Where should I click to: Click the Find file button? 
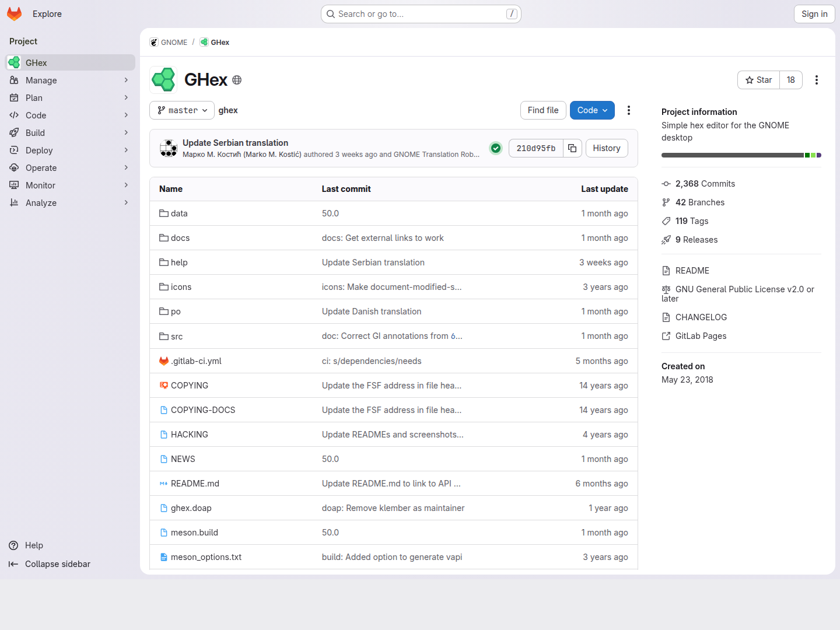coord(543,110)
